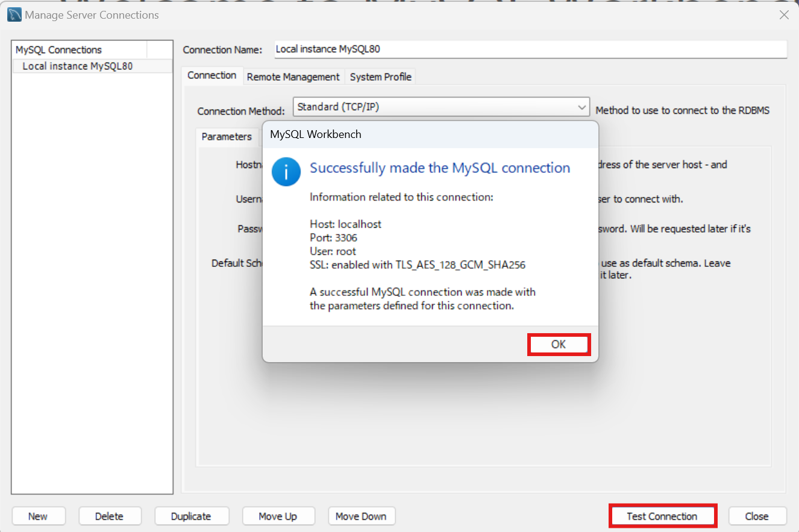Image resolution: width=799 pixels, height=532 pixels.
Task: Click inside the Connection Name field
Action: click(530, 49)
